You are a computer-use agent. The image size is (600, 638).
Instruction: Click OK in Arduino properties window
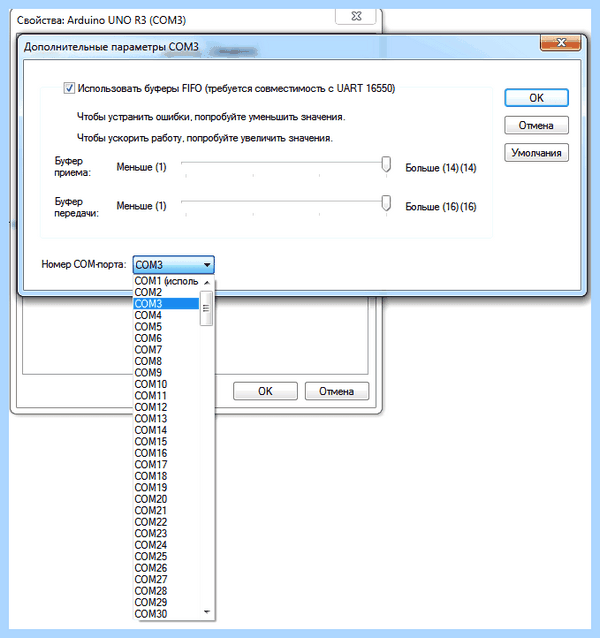coord(265,391)
